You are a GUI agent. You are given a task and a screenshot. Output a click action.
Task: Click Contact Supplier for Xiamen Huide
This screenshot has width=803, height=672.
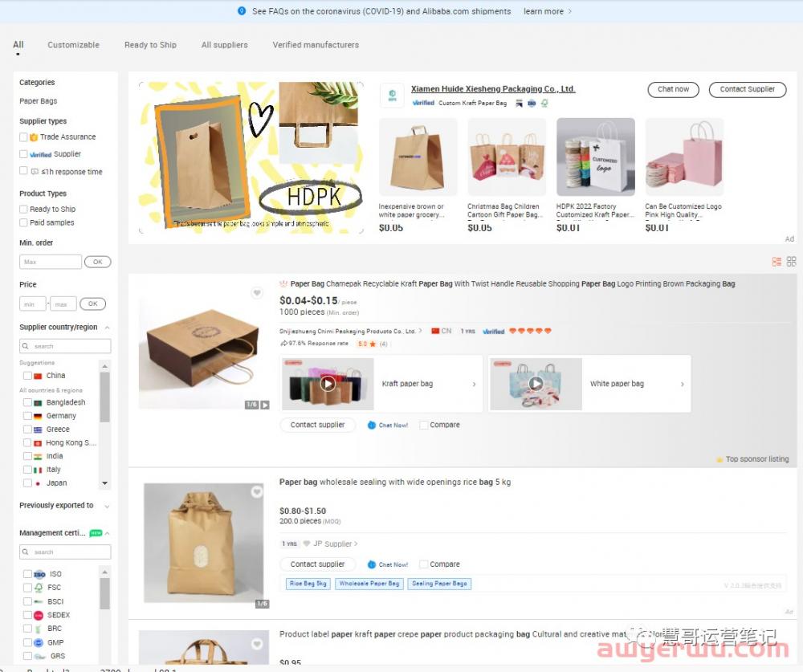pyautogui.click(x=747, y=89)
